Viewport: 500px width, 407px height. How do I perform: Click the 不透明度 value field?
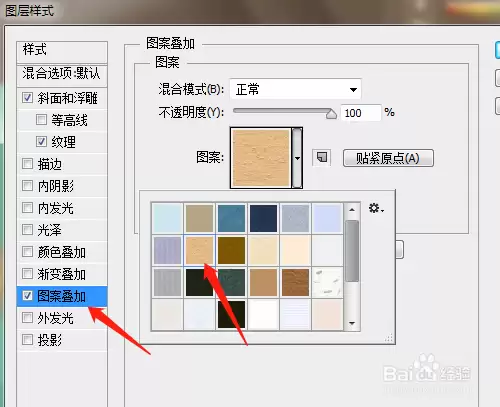coord(360,113)
